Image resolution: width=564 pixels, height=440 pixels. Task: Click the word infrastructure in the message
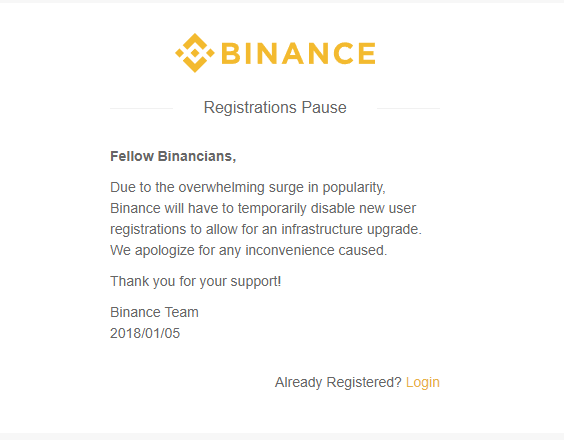pyautogui.click(x=322, y=229)
